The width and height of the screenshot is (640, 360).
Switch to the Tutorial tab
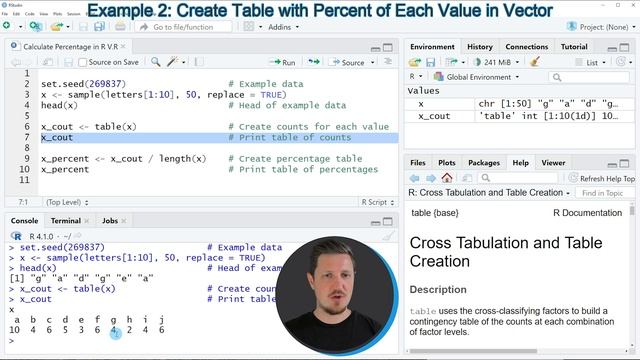[574, 47]
